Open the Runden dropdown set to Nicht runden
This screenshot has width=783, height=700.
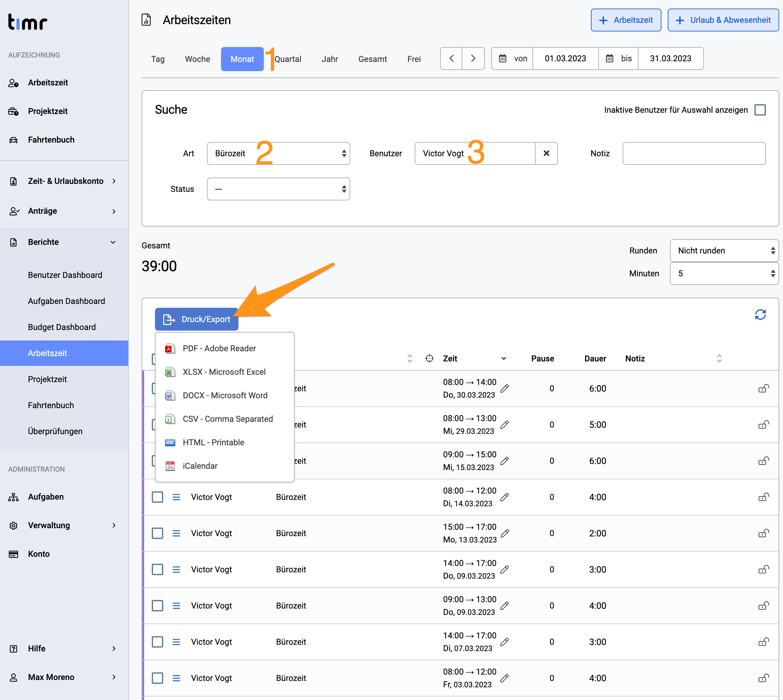[724, 251]
